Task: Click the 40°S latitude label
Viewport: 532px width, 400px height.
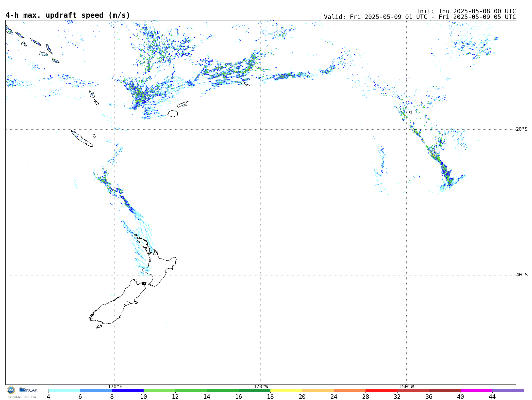Action: pyautogui.click(x=522, y=275)
